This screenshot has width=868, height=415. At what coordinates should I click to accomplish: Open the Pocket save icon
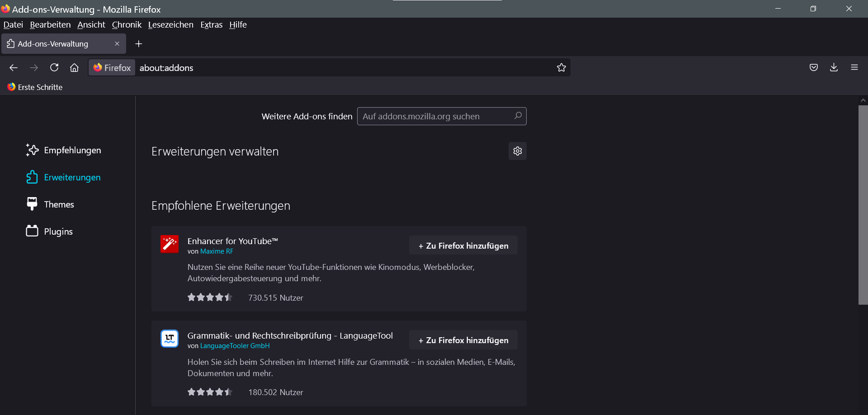pos(813,67)
